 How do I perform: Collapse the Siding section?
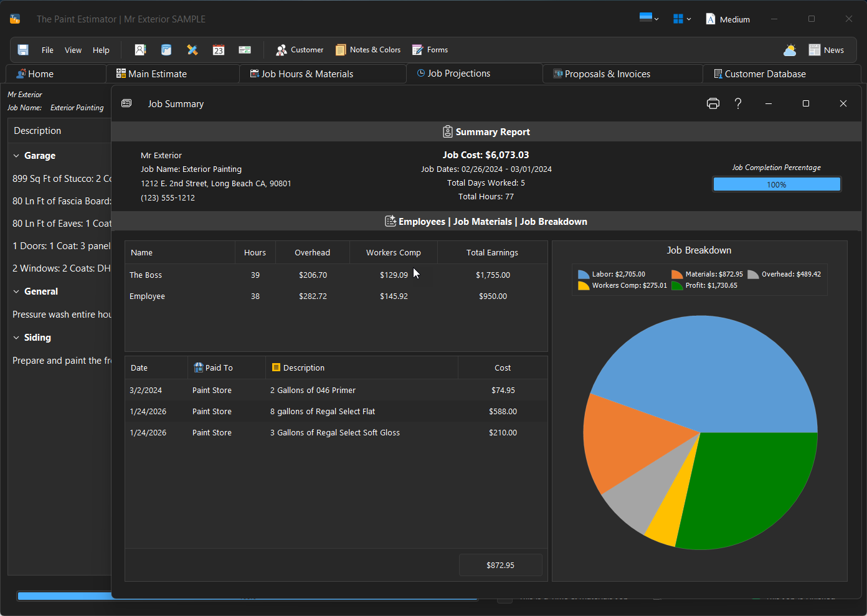[17, 338]
